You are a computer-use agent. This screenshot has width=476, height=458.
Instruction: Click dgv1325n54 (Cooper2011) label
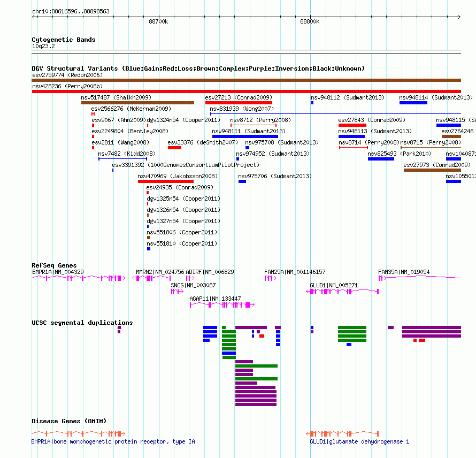[x=183, y=199]
